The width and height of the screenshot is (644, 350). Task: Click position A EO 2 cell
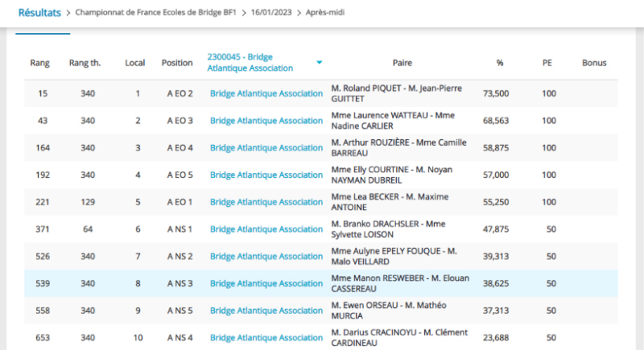(180, 93)
